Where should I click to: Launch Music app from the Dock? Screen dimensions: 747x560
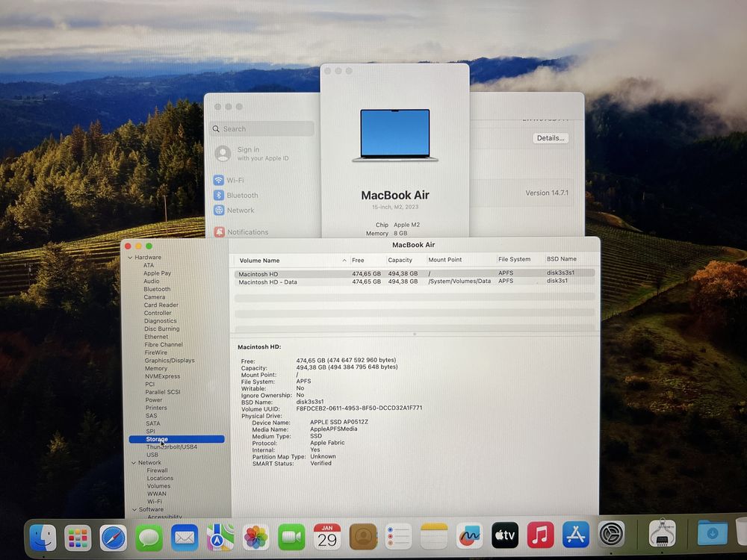(x=540, y=535)
